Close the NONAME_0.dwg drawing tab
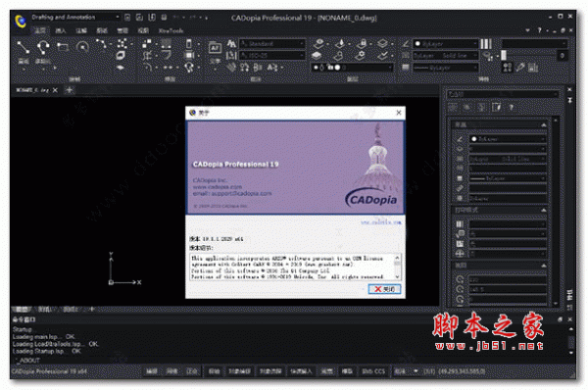Screen dimensions: 588x390 point(55,90)
